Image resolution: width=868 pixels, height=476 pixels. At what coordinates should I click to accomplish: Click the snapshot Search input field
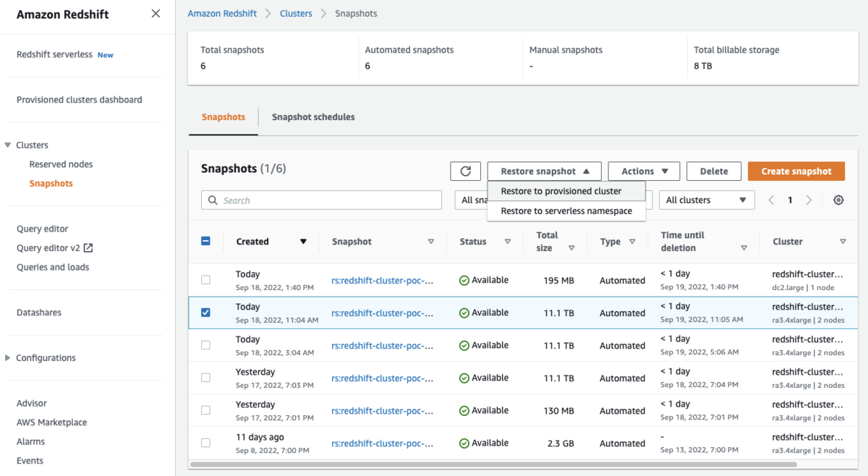point(321,200)
